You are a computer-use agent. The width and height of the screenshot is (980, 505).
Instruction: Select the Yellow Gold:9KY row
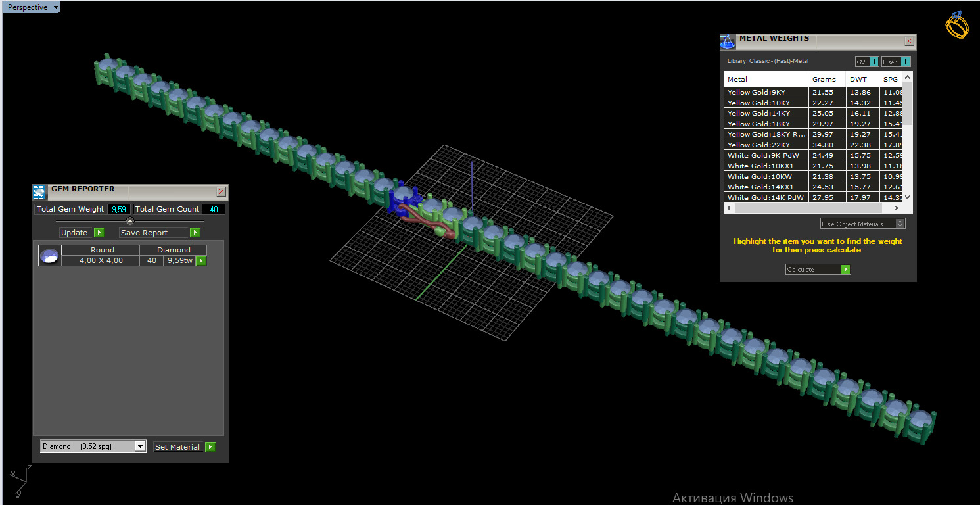[x=813, y=92]
